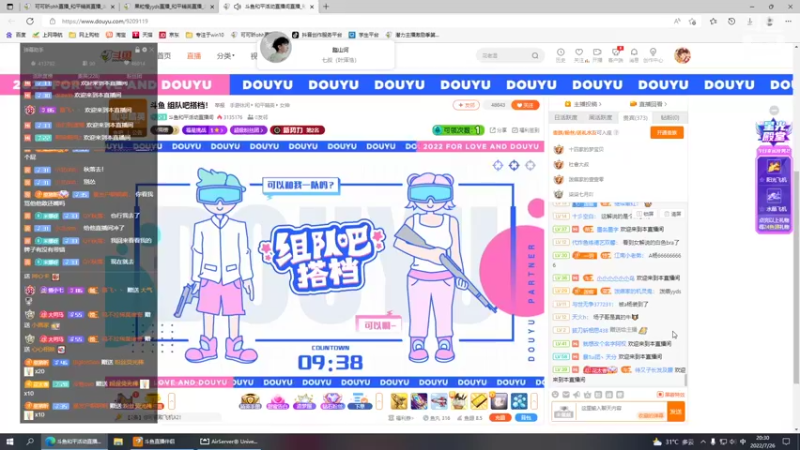Mute the audio-playing browser tab speaker icon
Screen dimensions: 800x450
(x=238, y=7)
